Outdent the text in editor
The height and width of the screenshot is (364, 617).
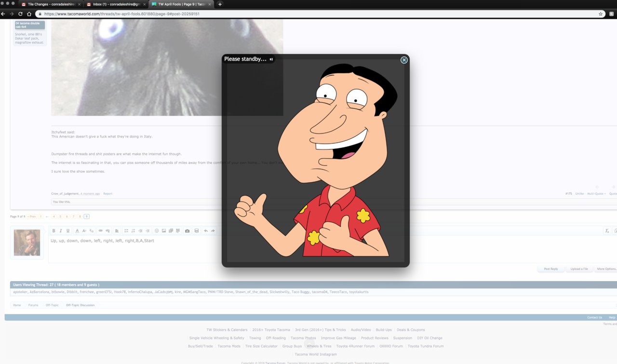click(x=140, y=231)
